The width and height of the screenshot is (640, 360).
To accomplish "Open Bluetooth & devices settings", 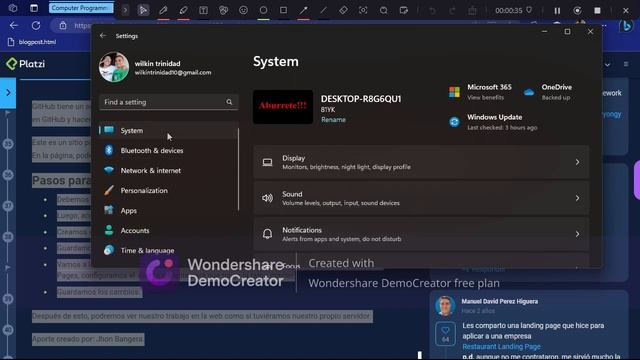I will (168, 151).
